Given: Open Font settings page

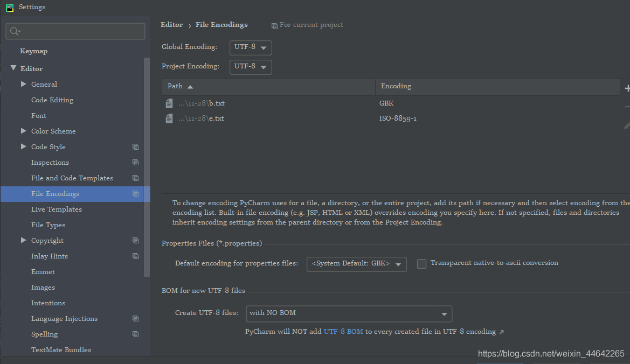Looking at the screenshot, I should [x=39, y=116].
